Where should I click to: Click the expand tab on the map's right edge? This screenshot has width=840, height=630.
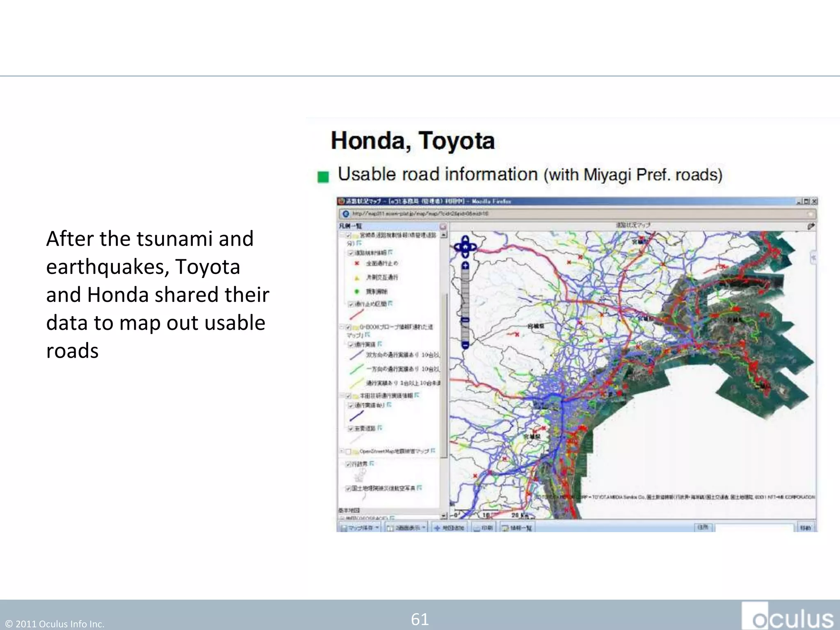(813, 258)
